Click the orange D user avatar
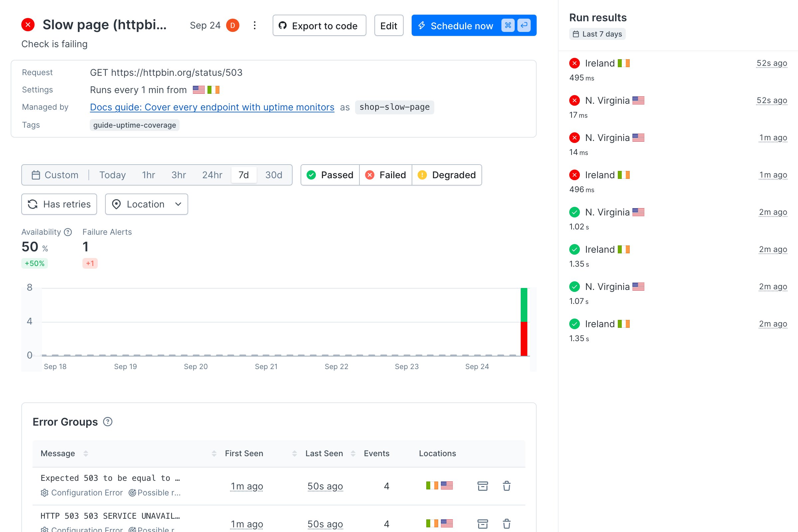Viewport: 798px width, 532px height. [x=233, y=26]
